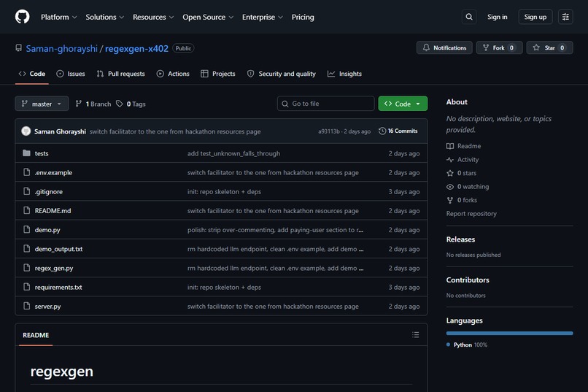588x392 pixels.
Task: Open Saman-ghorayshi owner profile link
Action: tap(62, 48)
